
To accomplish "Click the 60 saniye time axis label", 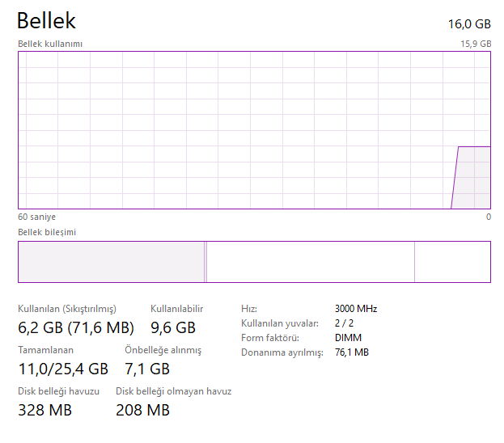I will pyautogui.click(x=37, y=217).
